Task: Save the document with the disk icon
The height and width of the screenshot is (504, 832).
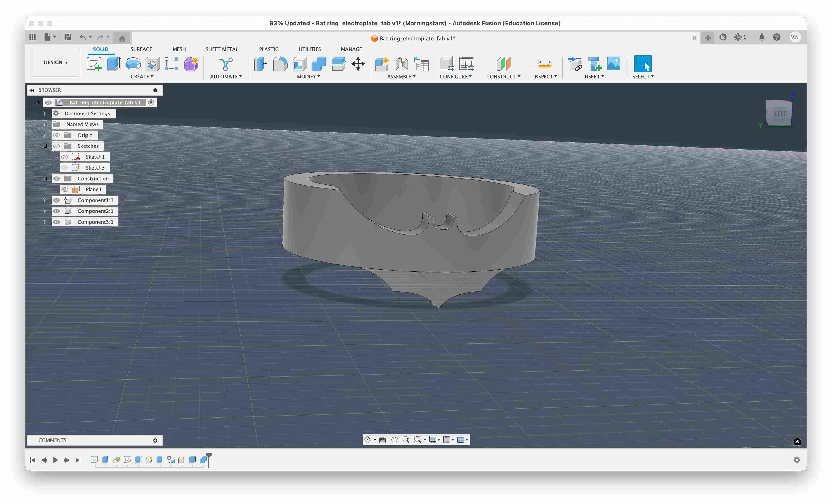Action: click(68, 37)
